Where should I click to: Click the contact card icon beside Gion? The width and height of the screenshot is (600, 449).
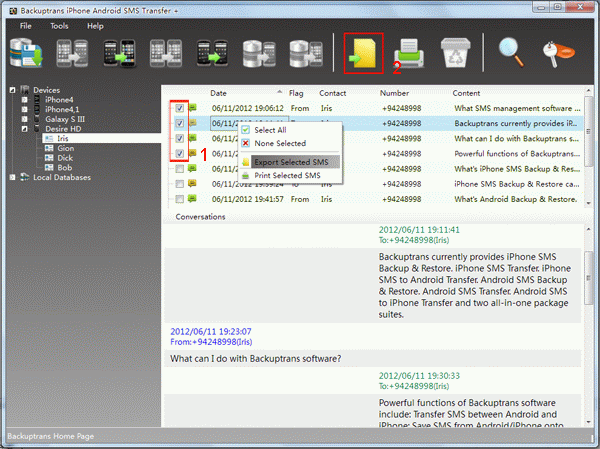pyautogui.click(x=49, y=148)
